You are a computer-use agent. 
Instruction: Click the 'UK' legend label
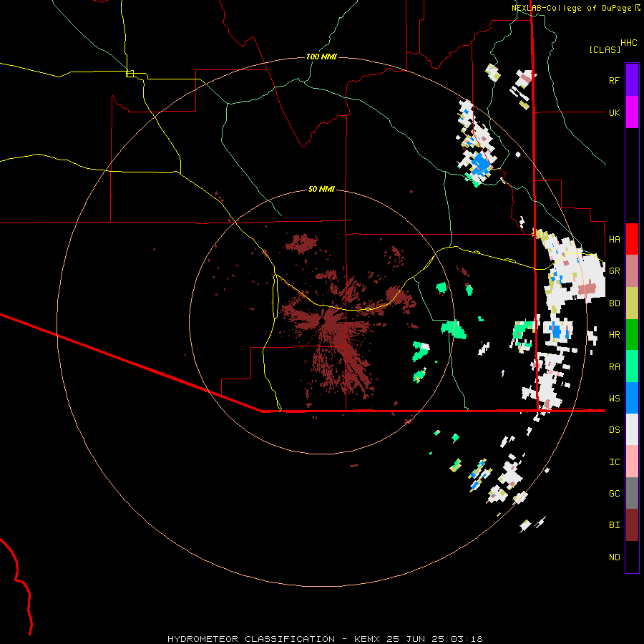(614, 112)
